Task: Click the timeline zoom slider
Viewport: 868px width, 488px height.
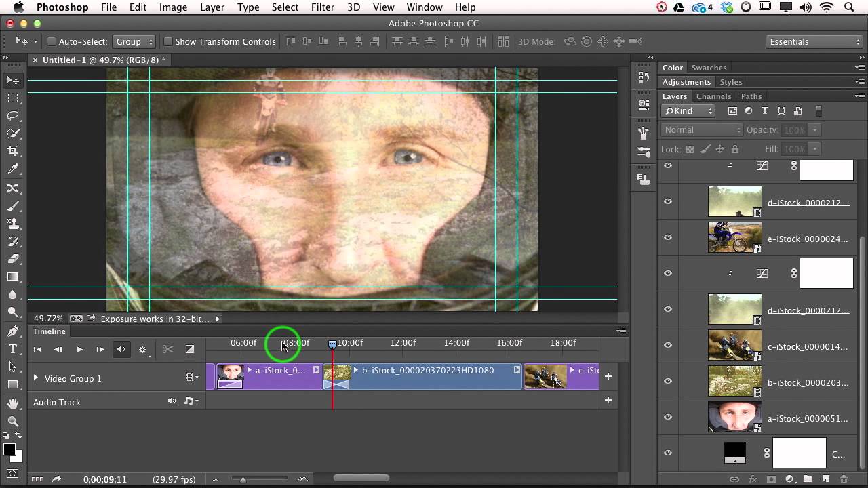Action: [x=243, y=479]
